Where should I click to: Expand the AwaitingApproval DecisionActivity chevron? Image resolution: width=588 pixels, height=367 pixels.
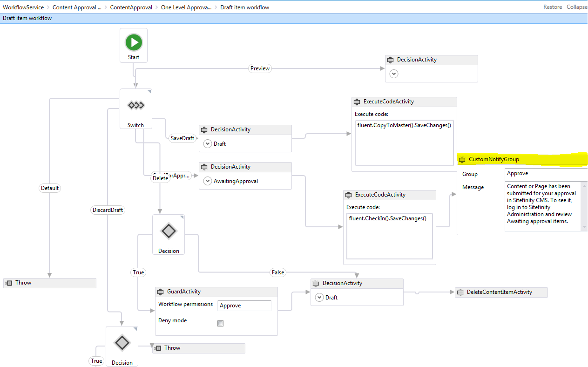point(208,181)
